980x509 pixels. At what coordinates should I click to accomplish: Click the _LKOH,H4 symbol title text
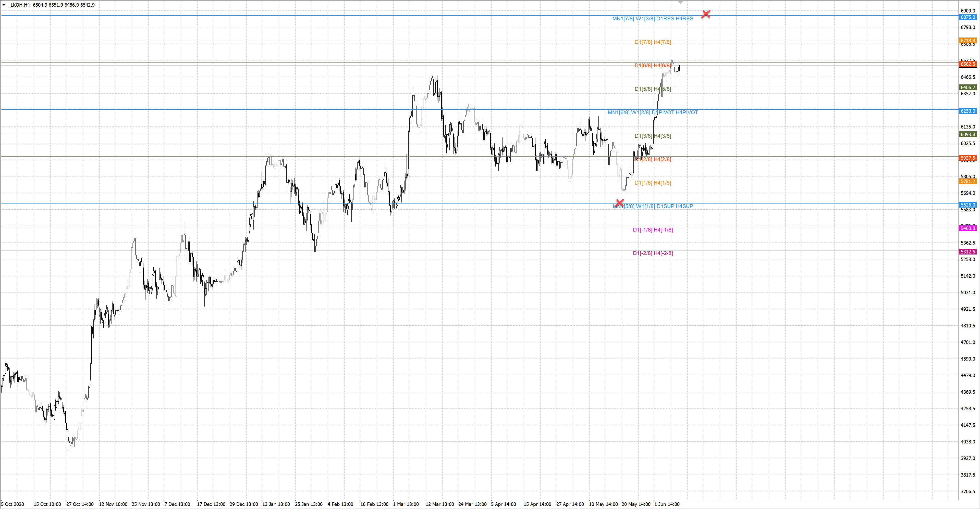click(x=19, y=5)
